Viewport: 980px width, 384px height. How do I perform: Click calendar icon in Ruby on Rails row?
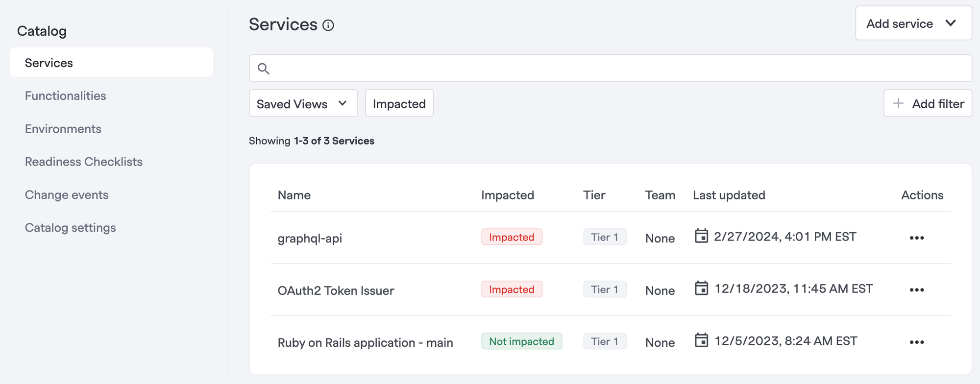pos(701,340)
